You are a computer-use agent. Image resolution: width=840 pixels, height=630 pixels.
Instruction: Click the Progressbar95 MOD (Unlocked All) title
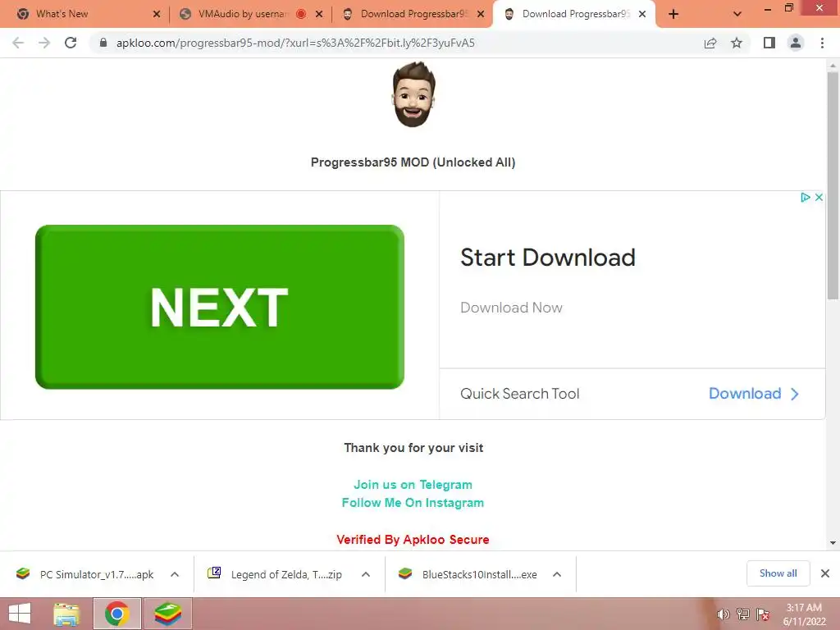[x=413, y=162]
